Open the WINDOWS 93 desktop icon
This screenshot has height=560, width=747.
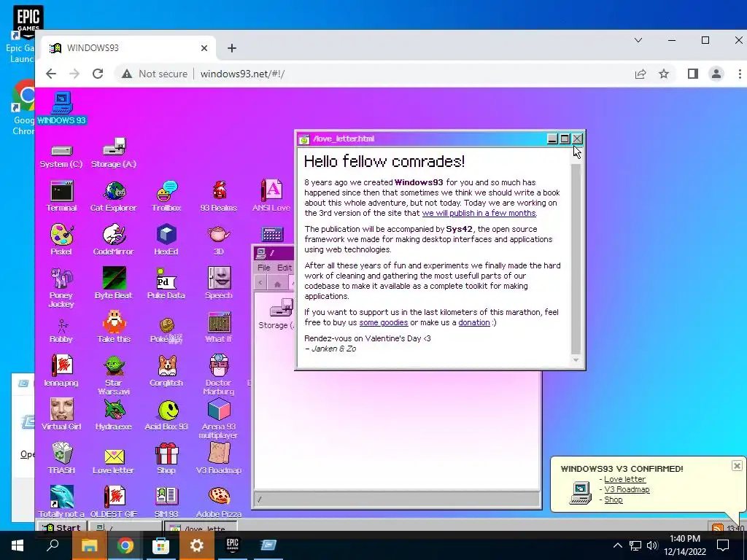click(x=62, y=109)
